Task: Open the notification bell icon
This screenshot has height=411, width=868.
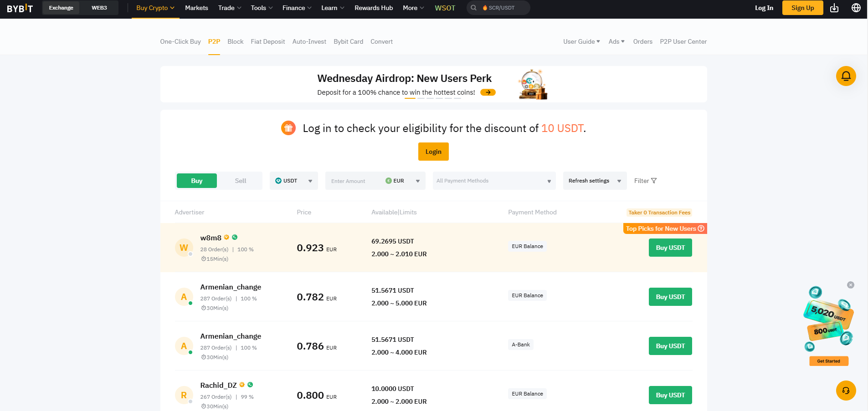Action: click(x=846, y=76)
